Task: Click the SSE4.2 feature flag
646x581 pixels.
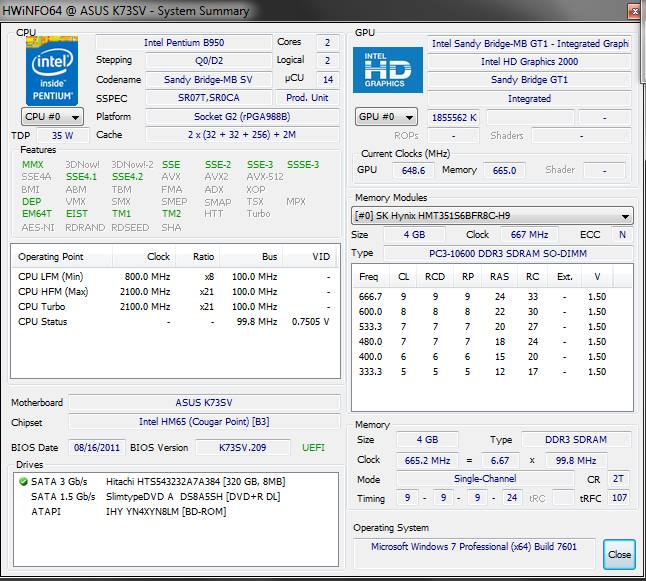Action: [127, 177]
